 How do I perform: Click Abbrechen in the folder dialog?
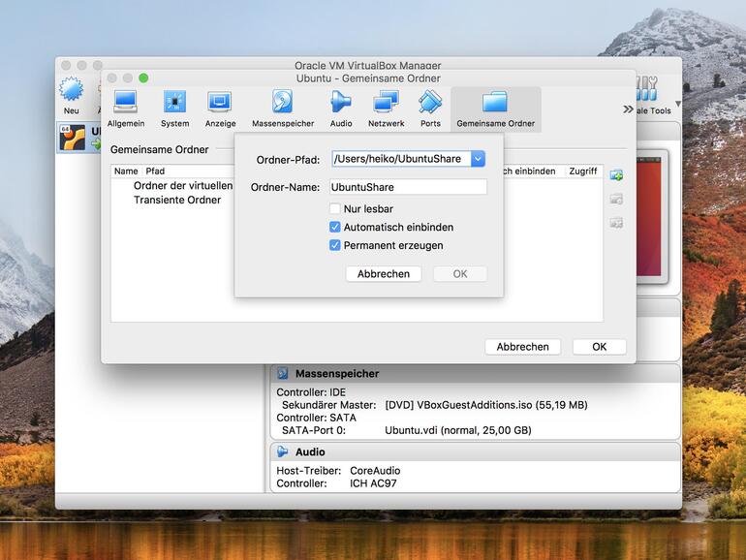(384, 273)
